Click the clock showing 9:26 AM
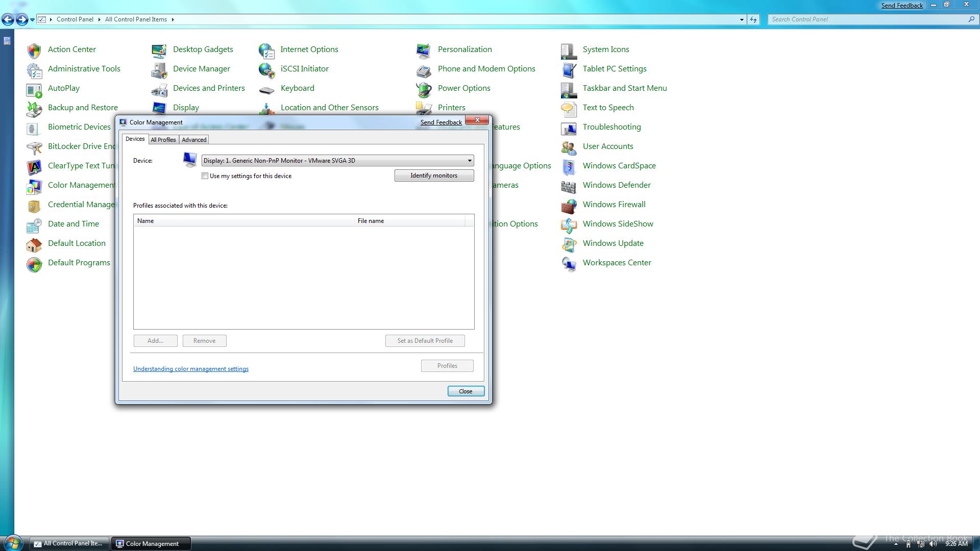The image size is (980, 551). pyautogui.click(x=956, y=544)
